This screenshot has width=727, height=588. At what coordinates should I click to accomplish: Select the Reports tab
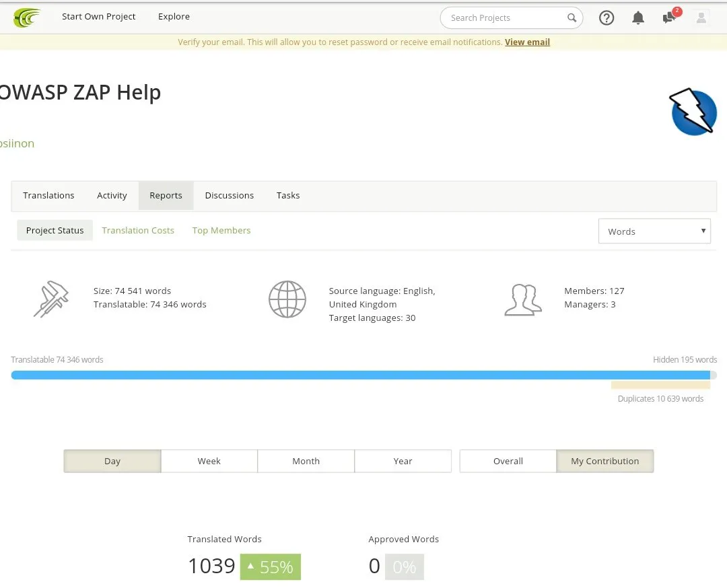166,196
